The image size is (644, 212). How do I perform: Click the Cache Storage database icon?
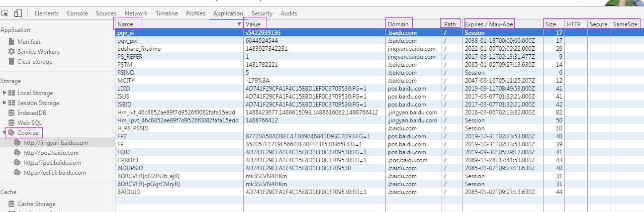tap(12, 204)
